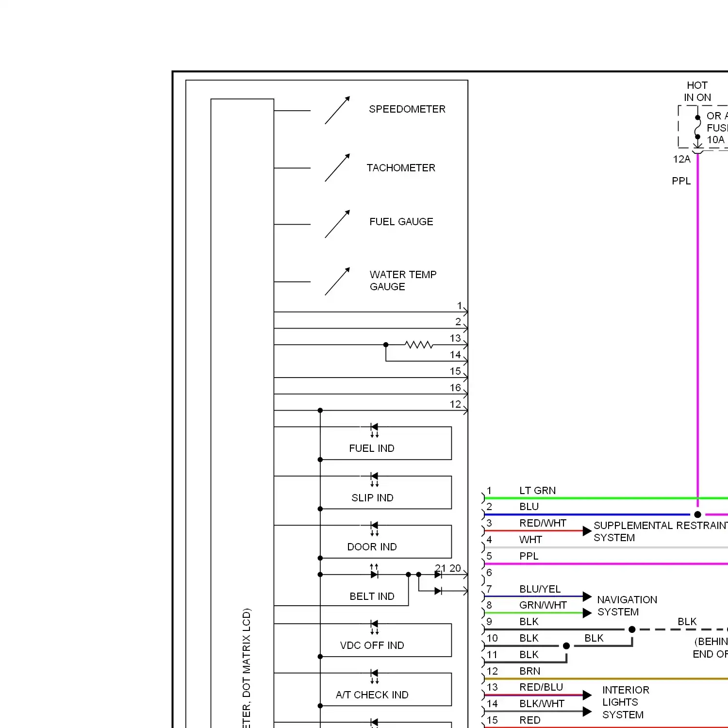Click the lower diode below pin 21

(438, 591)
